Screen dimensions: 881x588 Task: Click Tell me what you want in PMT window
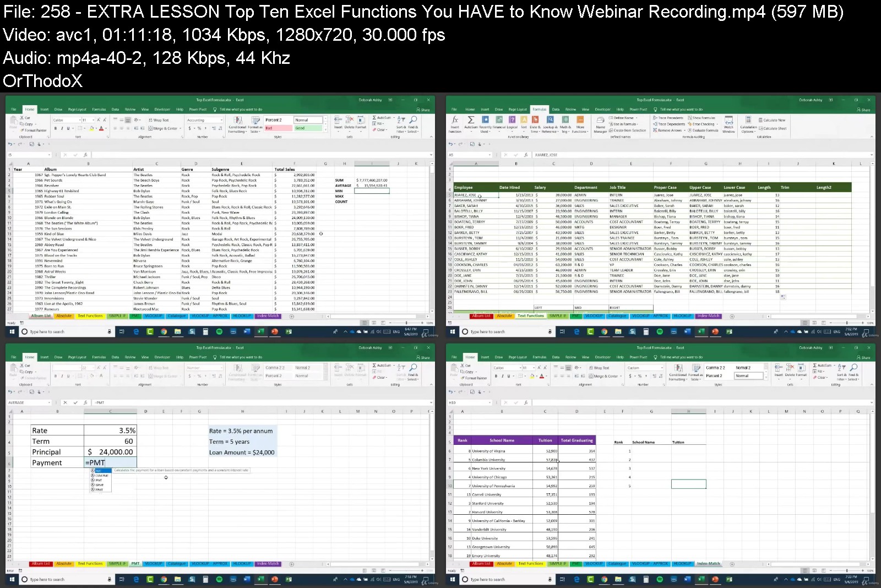click(238, 357)
